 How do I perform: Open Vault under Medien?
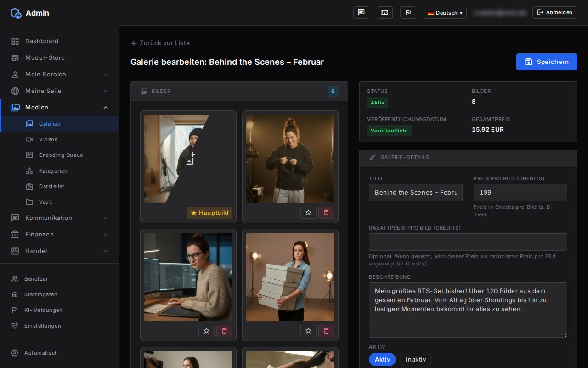pyautogui.click(x=60, y=202)
